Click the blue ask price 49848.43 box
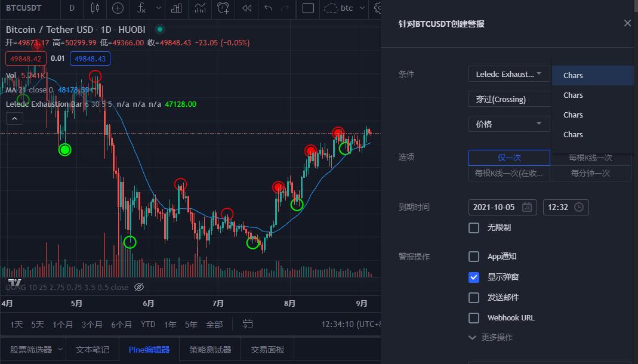The image size is (638, 364). click(90, 58)
